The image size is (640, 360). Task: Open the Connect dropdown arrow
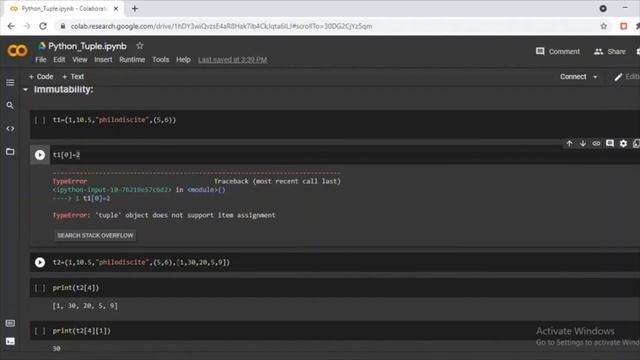point(595,77)
